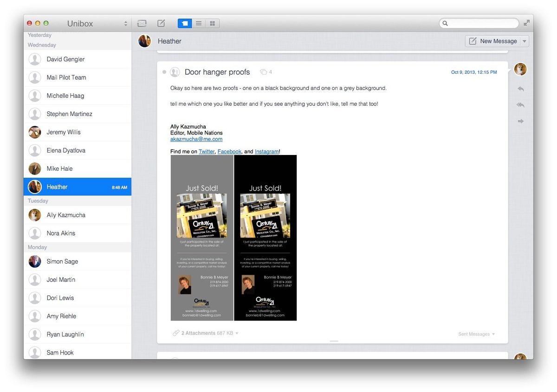This screenshot has height=392, width=557.
Task: Expand the 2 Attachments dropdown
Action: (237, 333)
